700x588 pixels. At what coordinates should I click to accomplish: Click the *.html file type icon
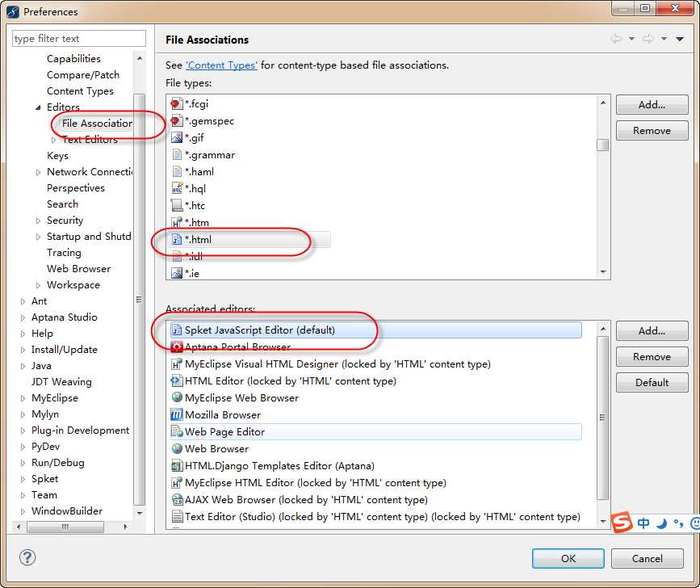pyautogui.click(x=177, y=240)
